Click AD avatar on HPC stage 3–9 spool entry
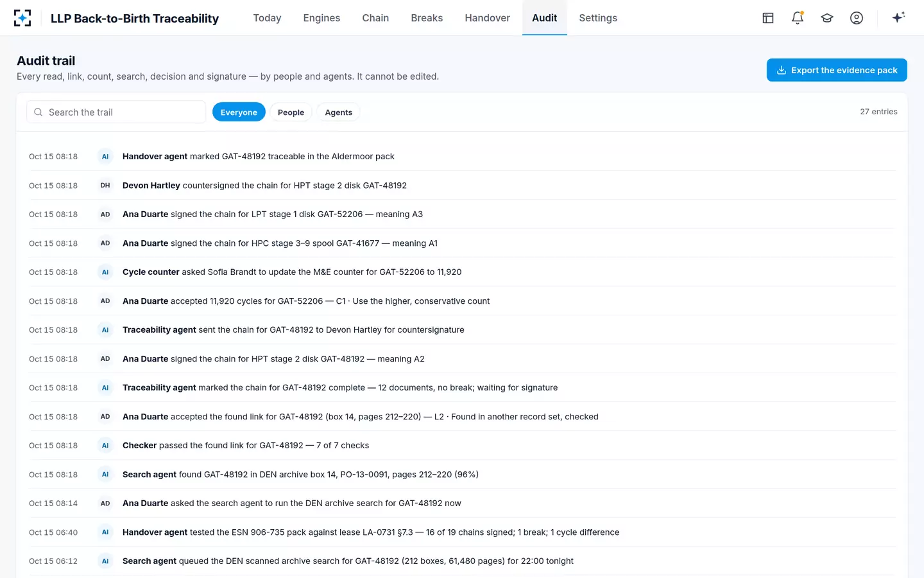Image resolution: width=924 pixels, height=578 pixels. (x=105, y=243)
